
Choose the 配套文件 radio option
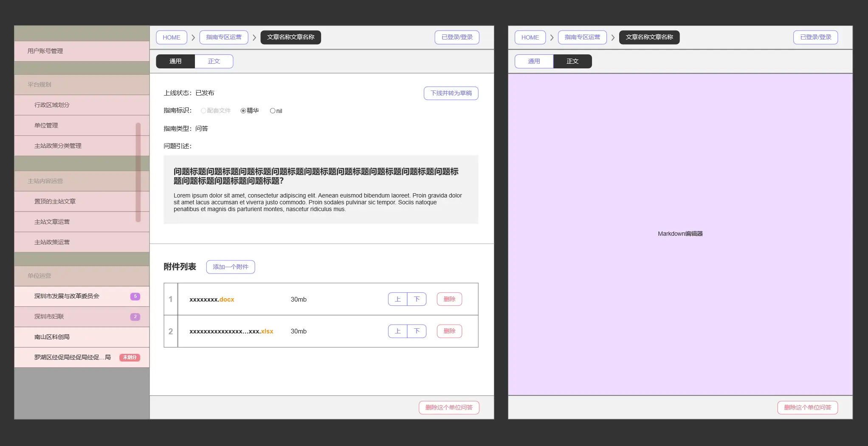[x=203, y=111]
